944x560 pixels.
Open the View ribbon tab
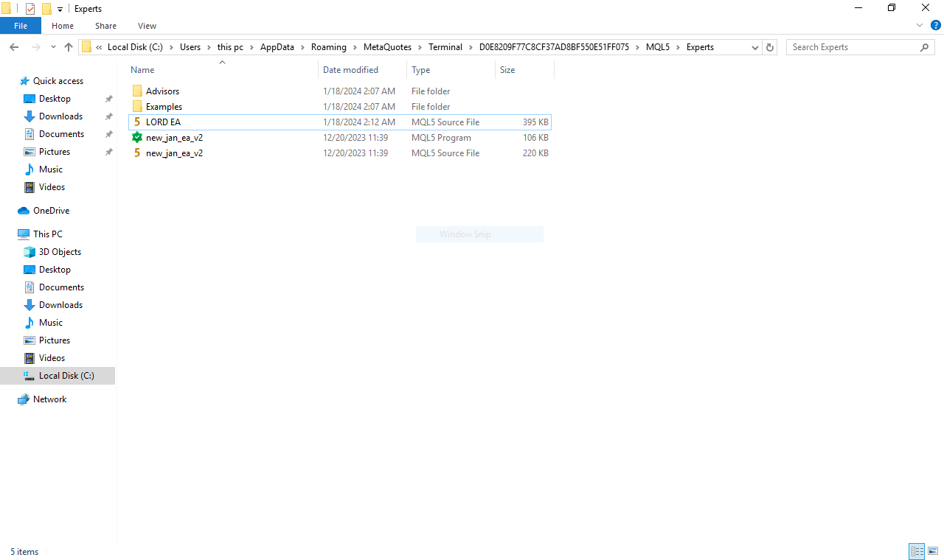[147, 26]
